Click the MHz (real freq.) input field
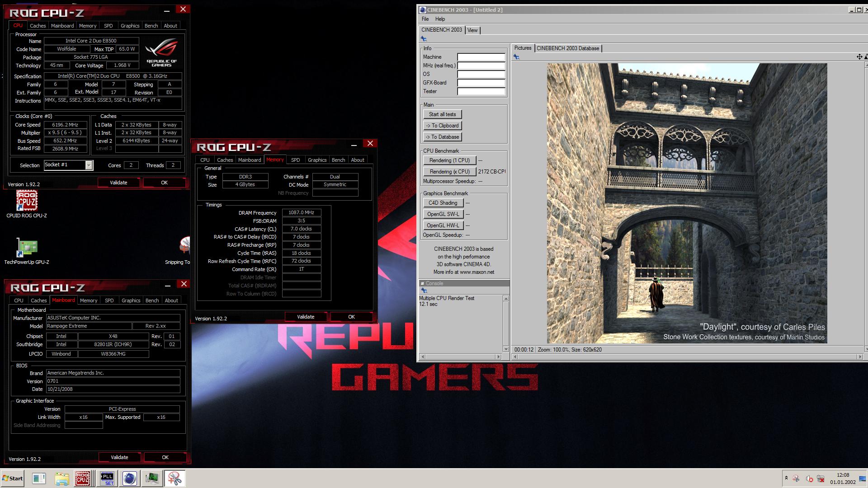The height and width of the screenshot is (488, 868). [481, 66]
